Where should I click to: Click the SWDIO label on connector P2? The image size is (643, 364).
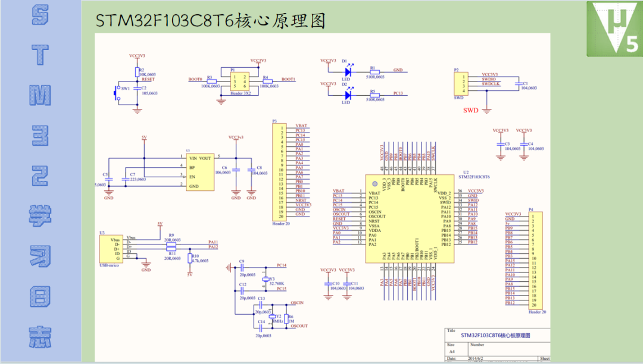[x=489, y=79]
